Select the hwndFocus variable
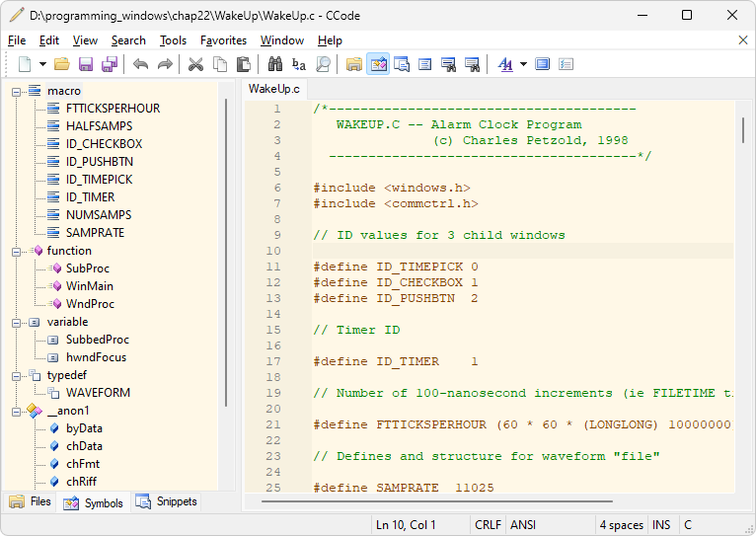Image resolution: width=756 pixels, height=536 pixels. 96,357
